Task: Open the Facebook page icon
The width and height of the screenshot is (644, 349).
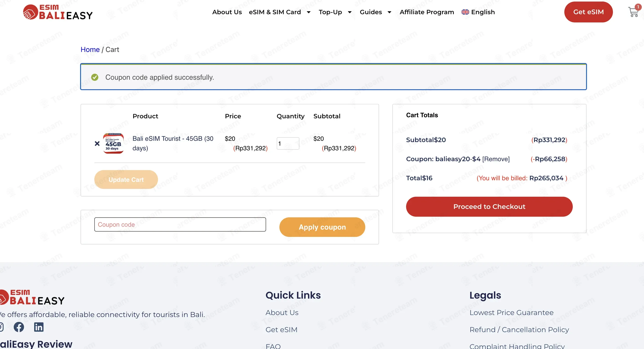Action: click(x=19, y=327)
